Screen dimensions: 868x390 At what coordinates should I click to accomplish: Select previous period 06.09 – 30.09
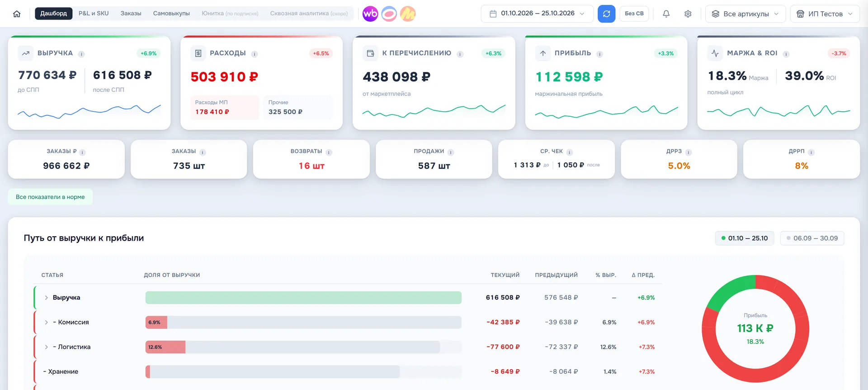812,238
